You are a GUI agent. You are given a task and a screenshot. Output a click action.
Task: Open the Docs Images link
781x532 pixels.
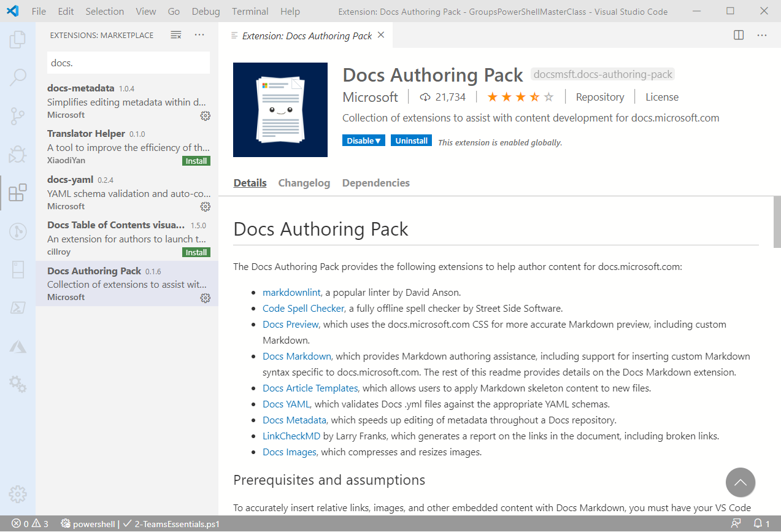coord(290,452)
